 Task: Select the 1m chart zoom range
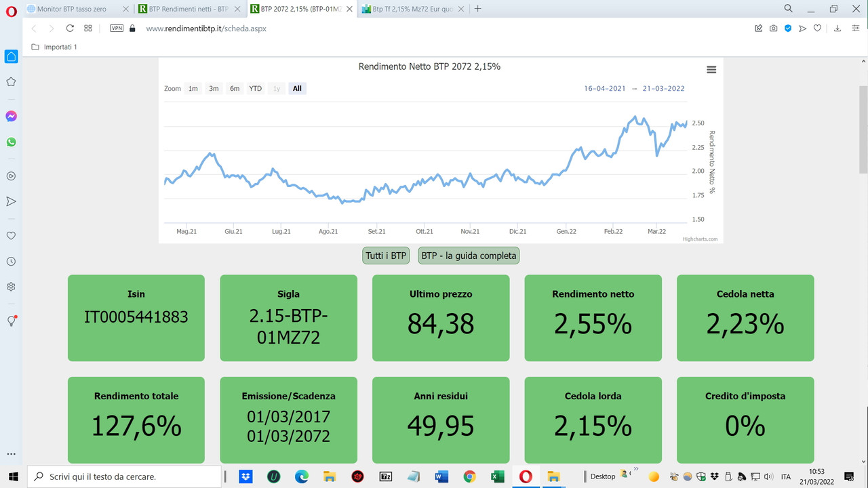pyautogui.click(x=193, y=88)
